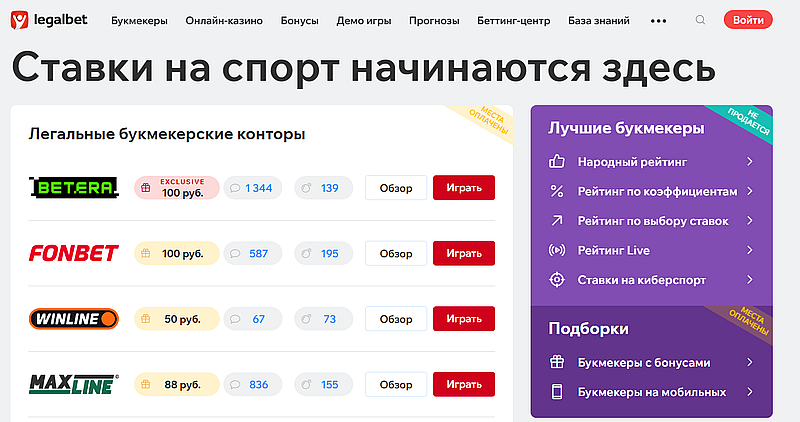800x422 pixels.
Task: Click the legalbet logo icon
Action: tap(19, 20)
